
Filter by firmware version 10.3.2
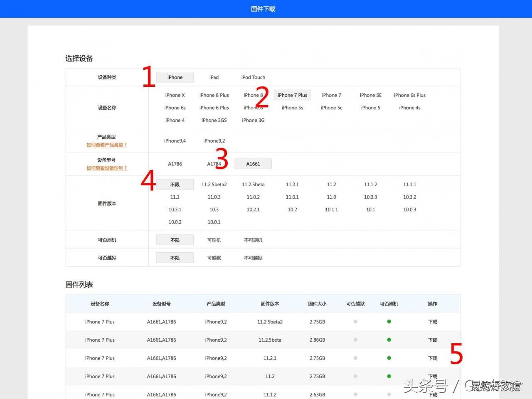[x=410, y=197]
